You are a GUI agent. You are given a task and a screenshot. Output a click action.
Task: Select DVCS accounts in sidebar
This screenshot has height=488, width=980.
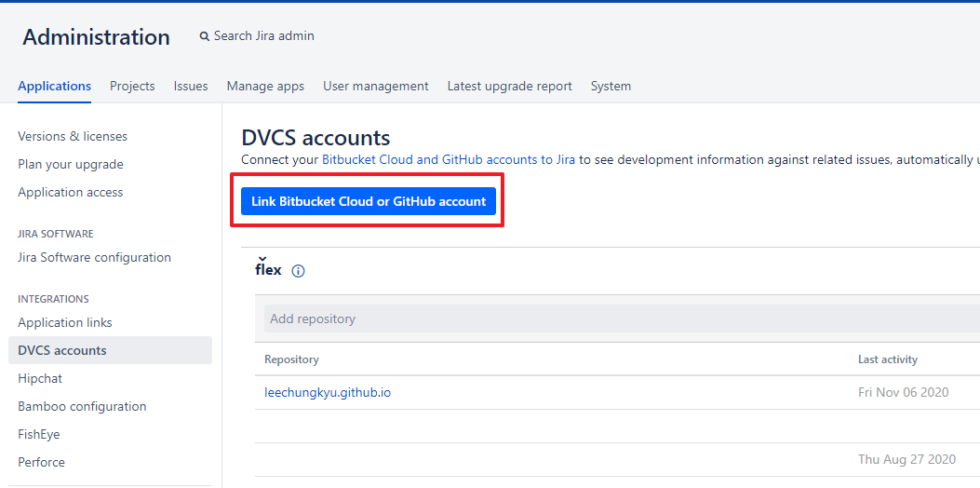pyautogui.click(x=110, y=350)
